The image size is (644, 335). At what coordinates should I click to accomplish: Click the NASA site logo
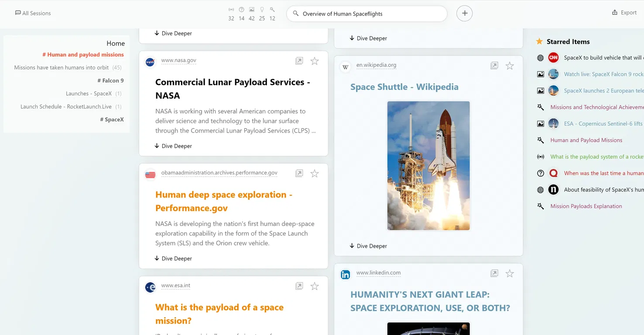coord(150,62)
